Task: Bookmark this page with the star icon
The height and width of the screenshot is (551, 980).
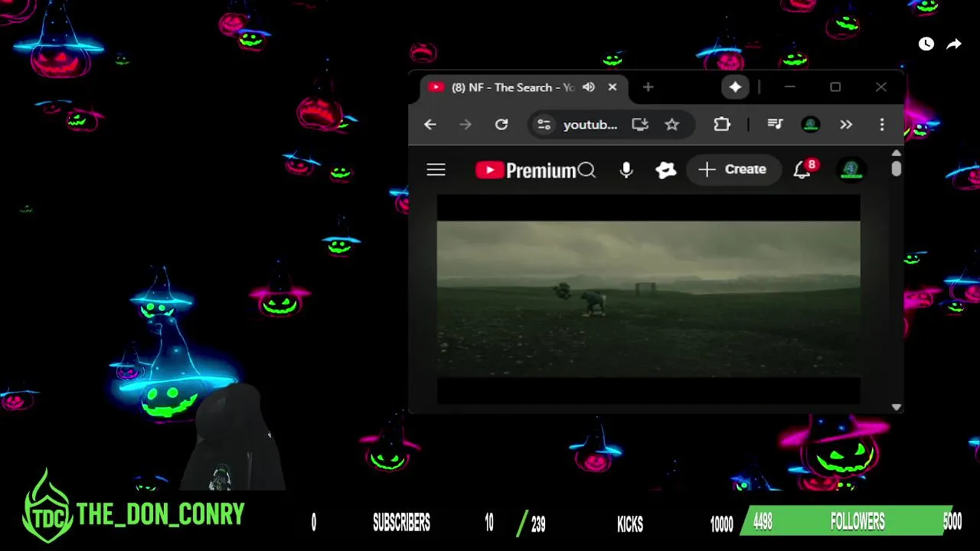Action: pyautogui.click(x=671, y=125)
